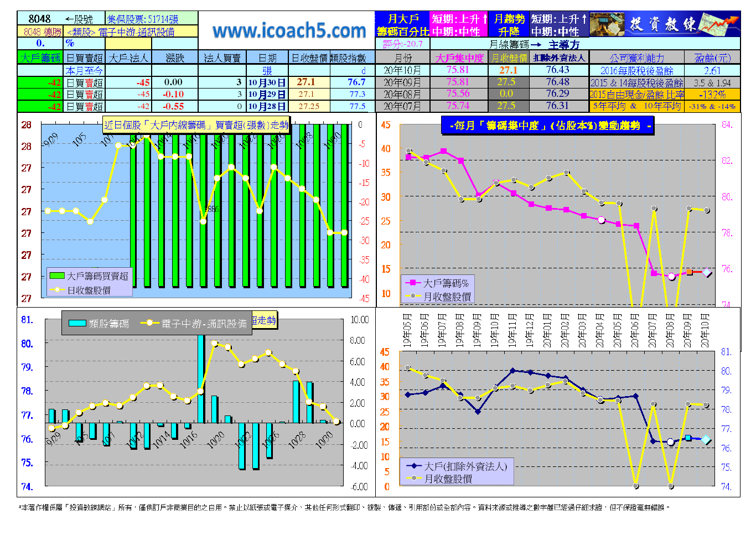Open the 電子中游-通訊設備 category link
Viewport: 756px width, 535px height.
click(x=121, y=32)
